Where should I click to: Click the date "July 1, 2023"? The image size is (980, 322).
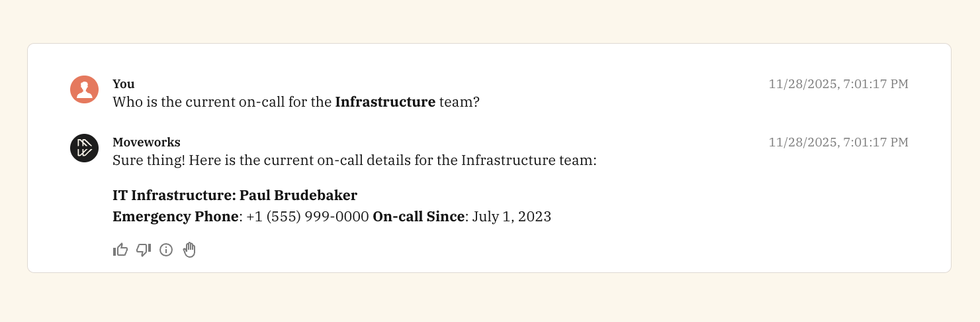click(x=512, y=217)
